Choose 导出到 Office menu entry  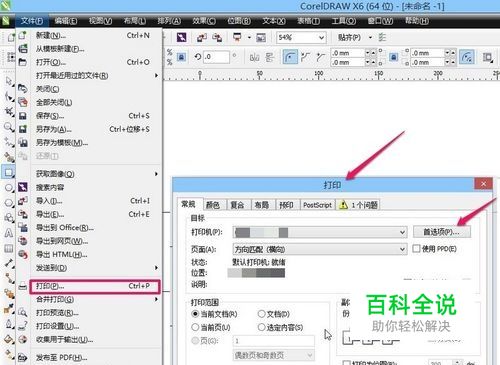click(x=90, y=228)
